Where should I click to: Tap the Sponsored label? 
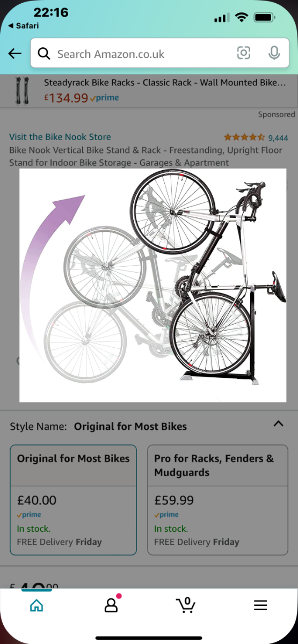click(277, 114)
